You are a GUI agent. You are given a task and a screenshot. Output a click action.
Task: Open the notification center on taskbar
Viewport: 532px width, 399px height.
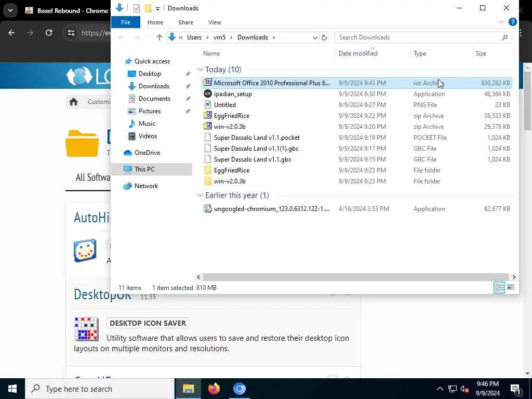[516, 389]
